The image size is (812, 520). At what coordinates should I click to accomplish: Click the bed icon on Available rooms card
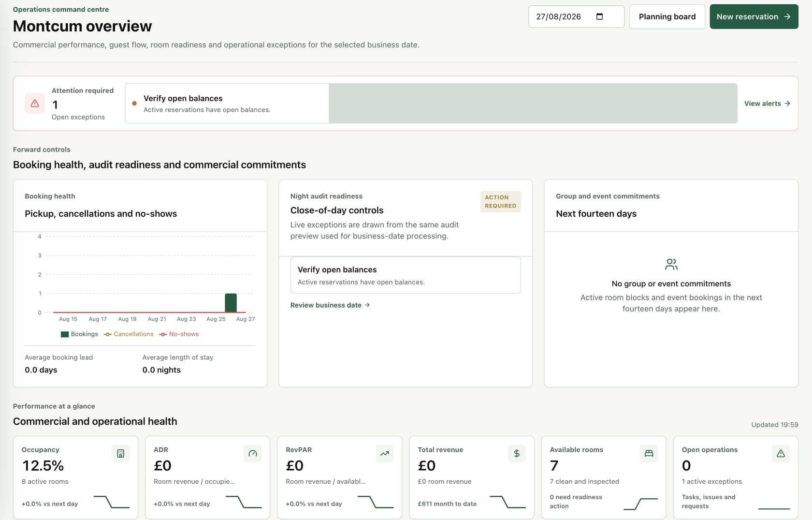[649, 453]
